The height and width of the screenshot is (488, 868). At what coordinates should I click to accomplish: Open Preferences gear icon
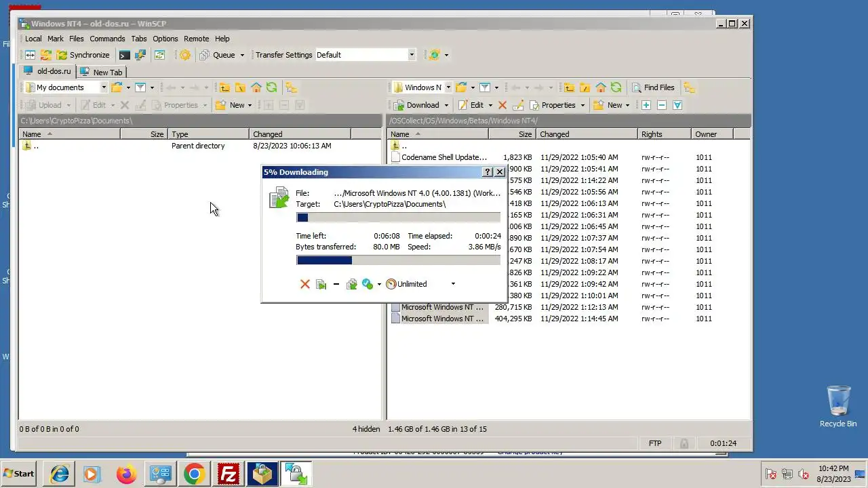184,55
